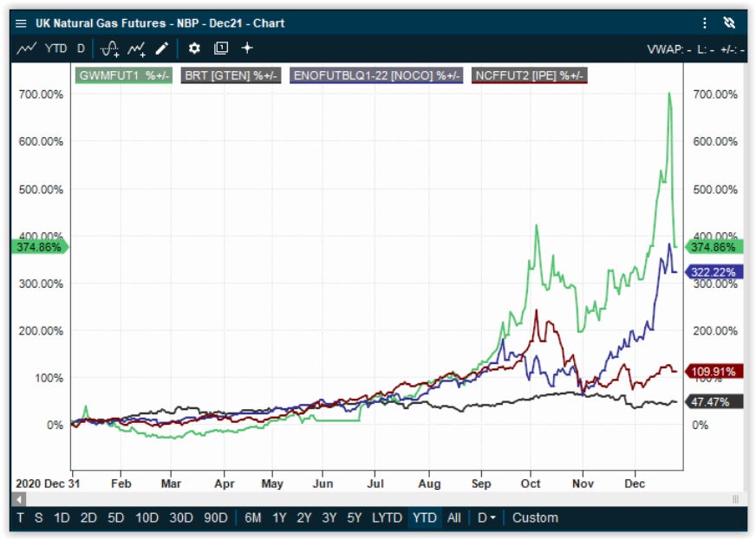Set range to 1D
The image size is (756, 540).
tap(62, 517)
